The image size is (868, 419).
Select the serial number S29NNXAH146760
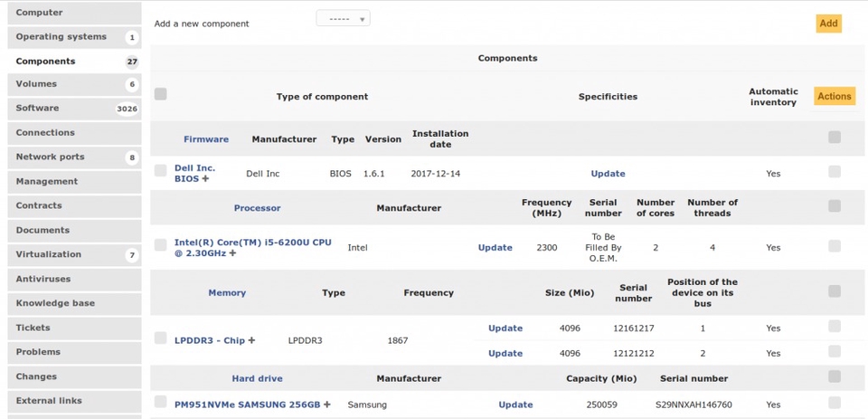[693, 405]
